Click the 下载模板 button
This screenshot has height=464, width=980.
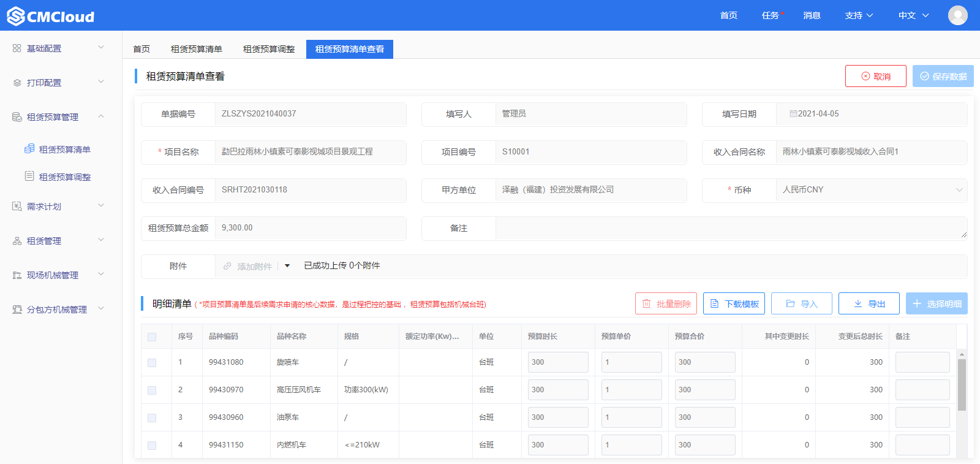(734, 303)
